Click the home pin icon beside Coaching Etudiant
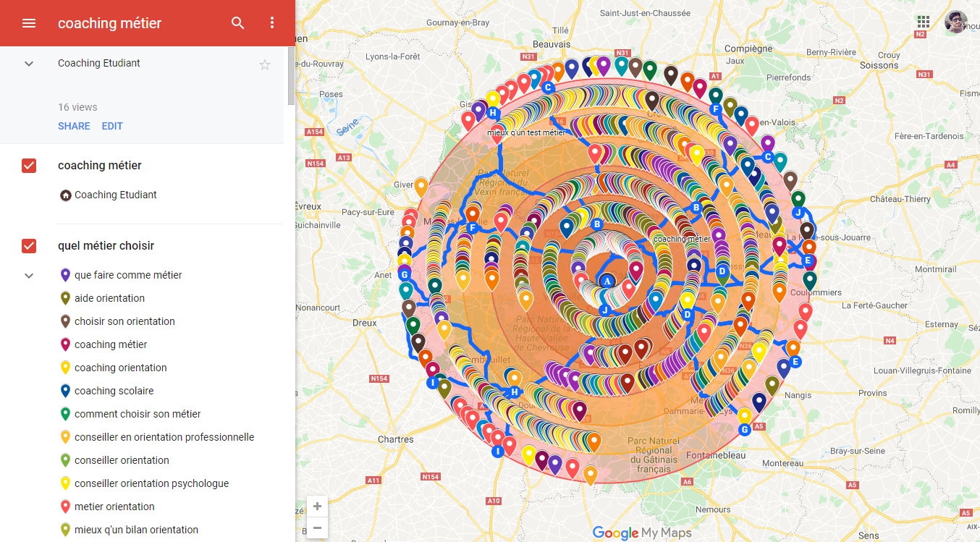Viewport: 980px width, 542px height. [66, 195]
